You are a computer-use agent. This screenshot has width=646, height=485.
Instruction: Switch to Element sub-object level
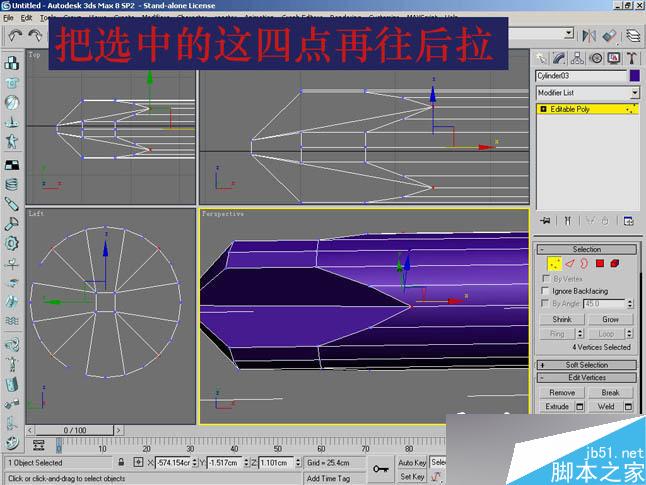click(x=615, y=264)
